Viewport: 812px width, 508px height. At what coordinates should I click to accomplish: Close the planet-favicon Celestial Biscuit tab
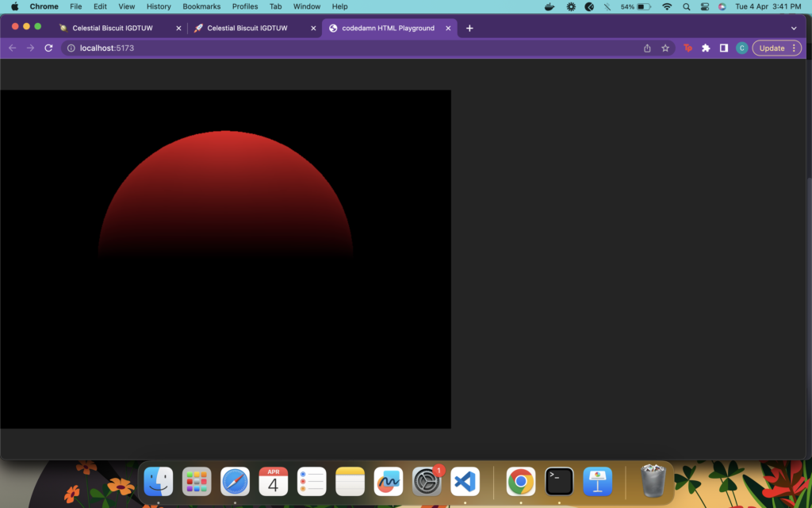coord(178,29)
